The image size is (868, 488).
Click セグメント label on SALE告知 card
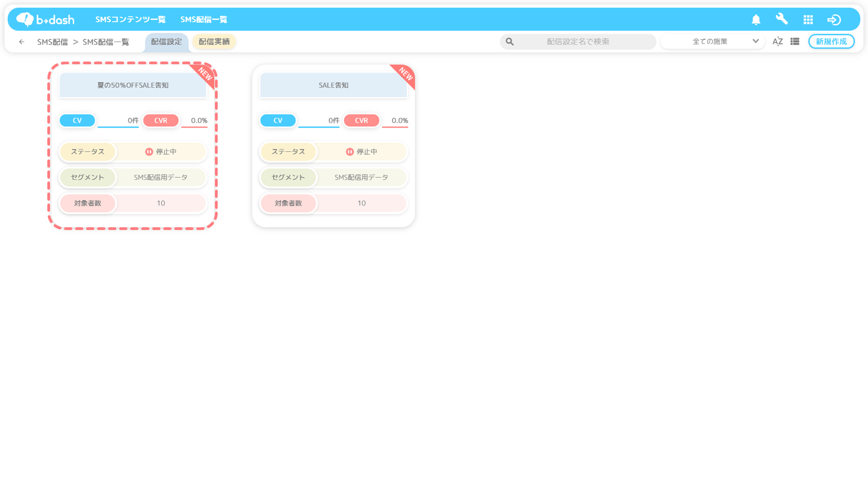288,177
